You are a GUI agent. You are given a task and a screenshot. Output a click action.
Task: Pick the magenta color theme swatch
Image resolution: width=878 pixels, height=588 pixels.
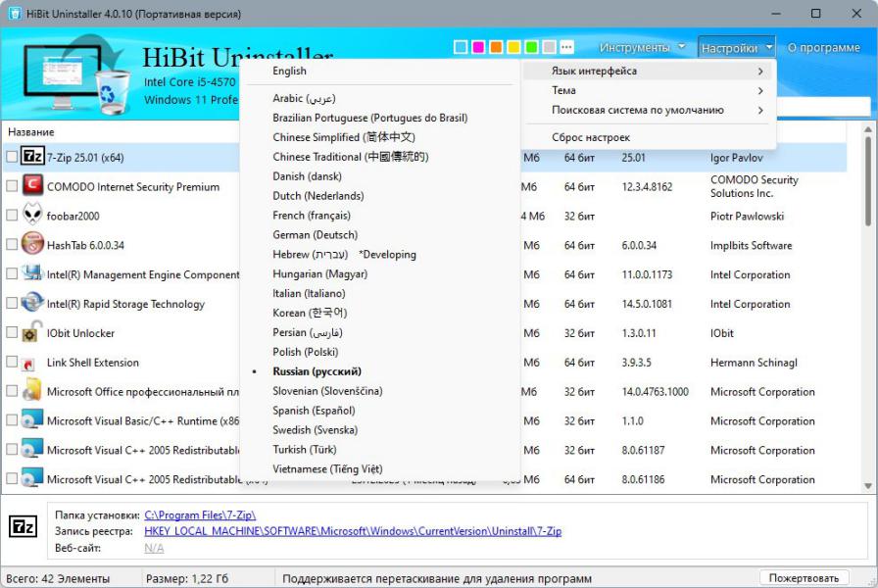point(478,47)
